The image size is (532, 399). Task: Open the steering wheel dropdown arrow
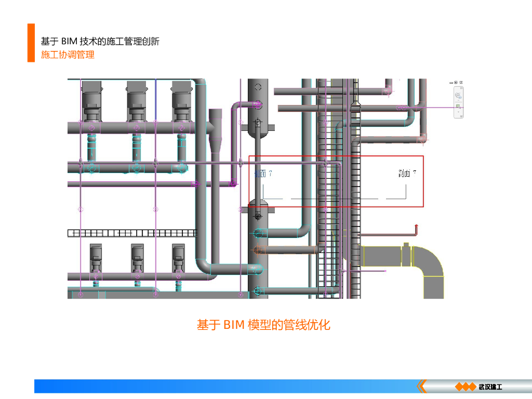pyautogui.click(x=458, y=100)
